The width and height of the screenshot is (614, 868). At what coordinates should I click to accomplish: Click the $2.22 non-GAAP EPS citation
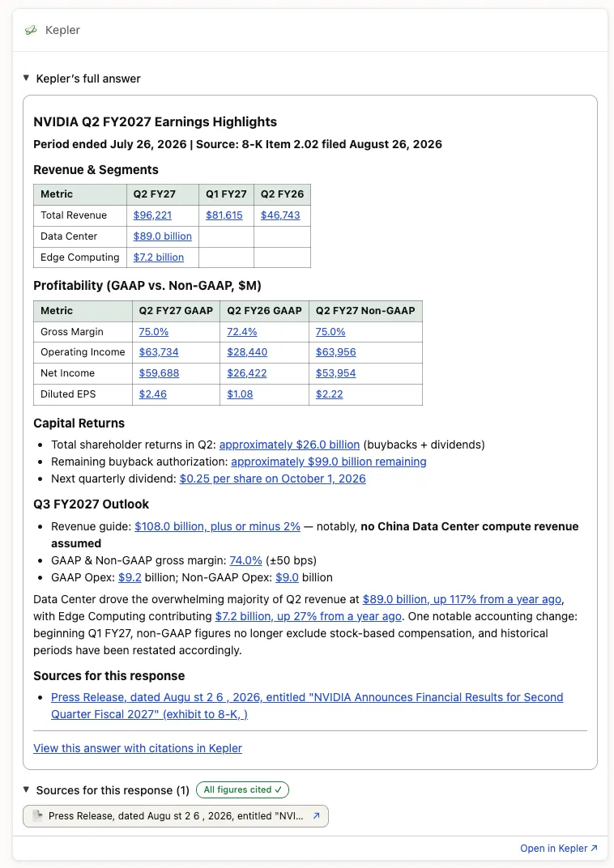(330, 394)
